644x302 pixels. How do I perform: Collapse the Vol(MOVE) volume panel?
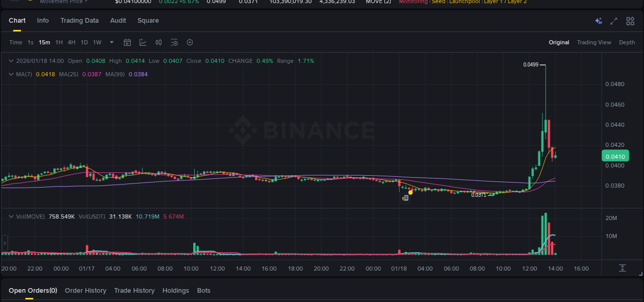(x=11, y=216)
